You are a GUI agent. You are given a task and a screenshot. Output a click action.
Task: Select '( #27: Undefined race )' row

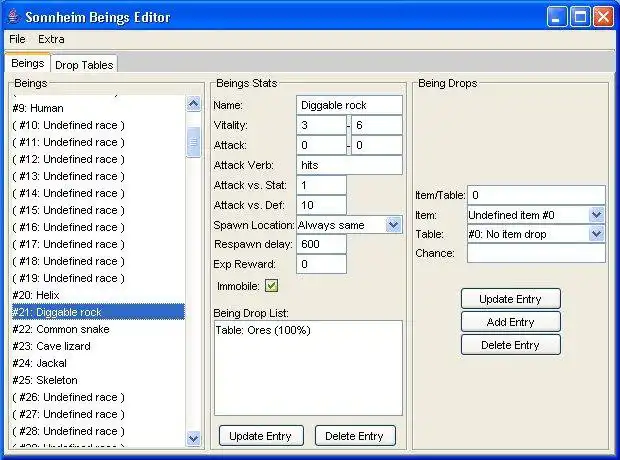[x=98, y=414]
